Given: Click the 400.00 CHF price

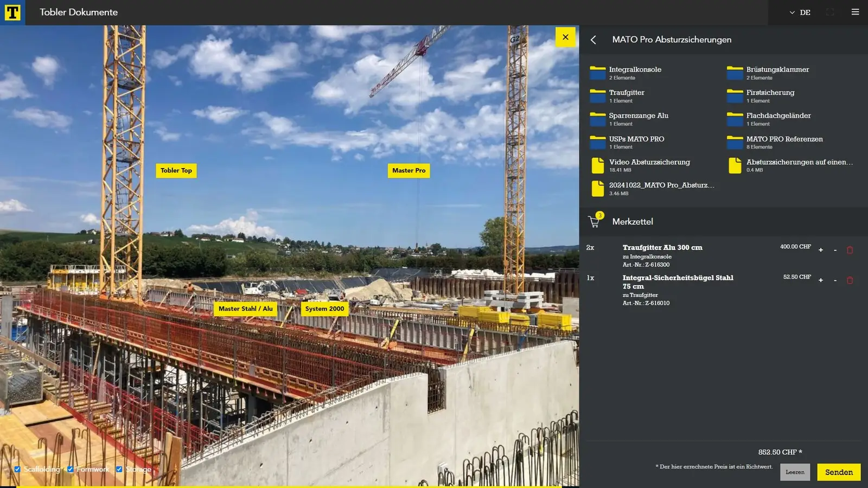Looking at the screenshot, I should pos(795,247).
